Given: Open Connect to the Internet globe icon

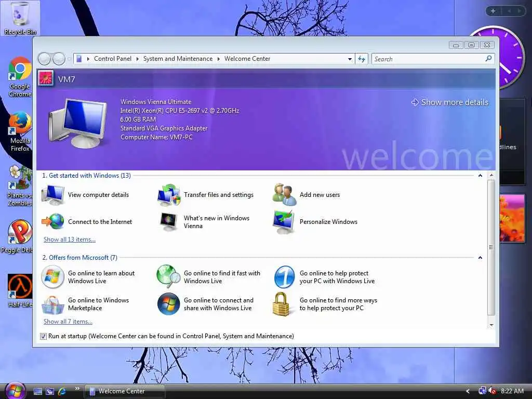Looking at the screenshot, I should tap(52, 221).
